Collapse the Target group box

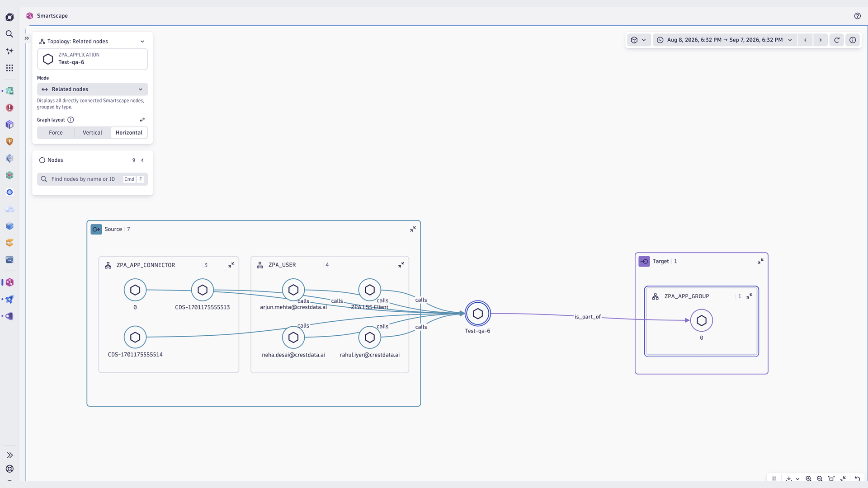(x=760, y=261)
